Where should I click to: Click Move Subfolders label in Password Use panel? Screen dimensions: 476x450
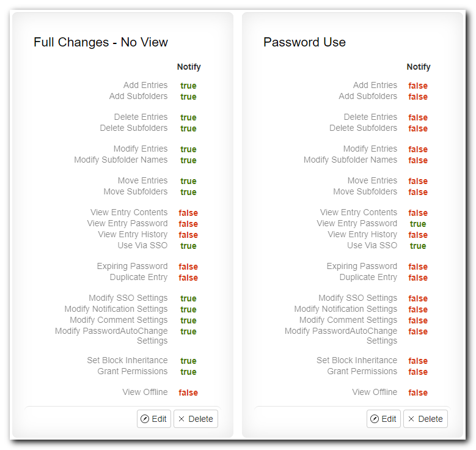[365, 192]
